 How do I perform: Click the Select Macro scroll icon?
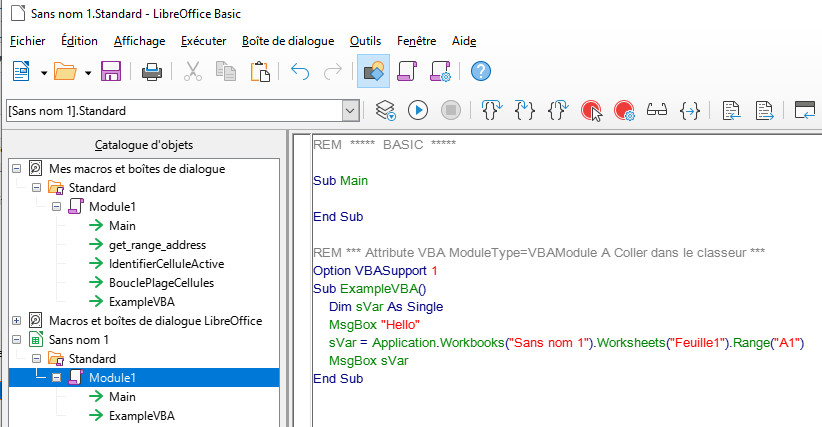(407, 71)
